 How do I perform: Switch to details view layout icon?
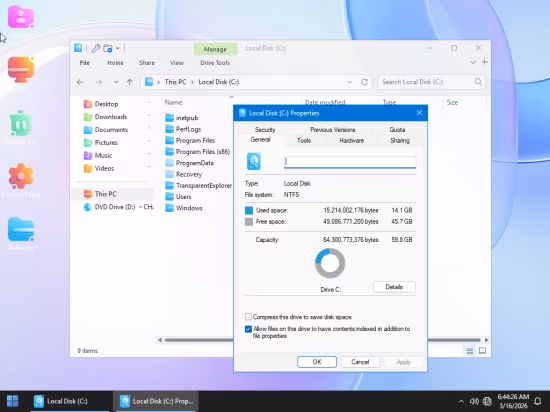(470, 351)
